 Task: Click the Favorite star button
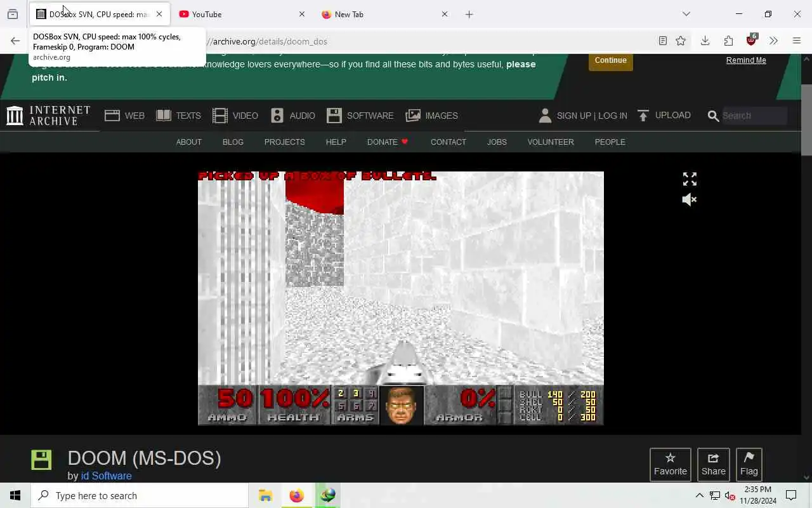[671, 464]
